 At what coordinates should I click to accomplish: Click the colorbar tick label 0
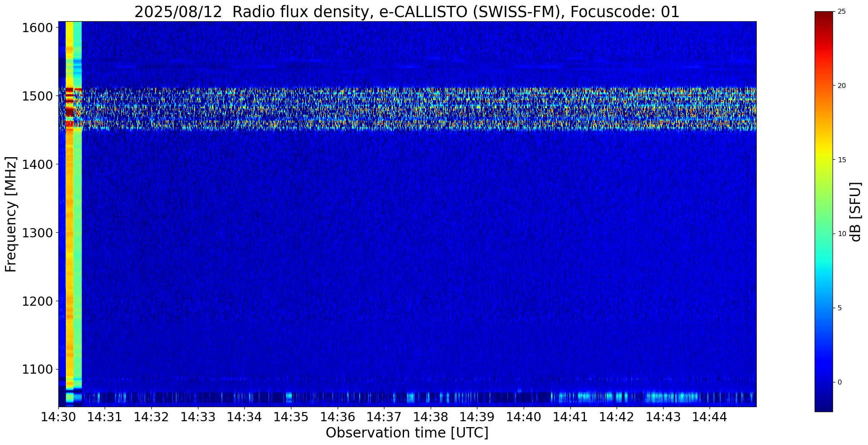coord(840,382)
